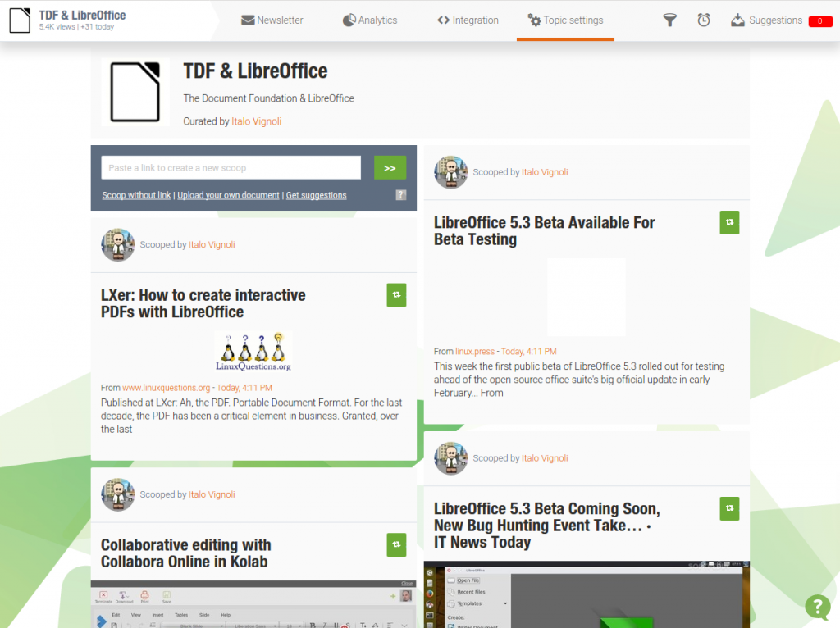Open the Suggestions inbox icon
Image resolution: width=840 pixels, height=628 pixels.
point(736,20)
